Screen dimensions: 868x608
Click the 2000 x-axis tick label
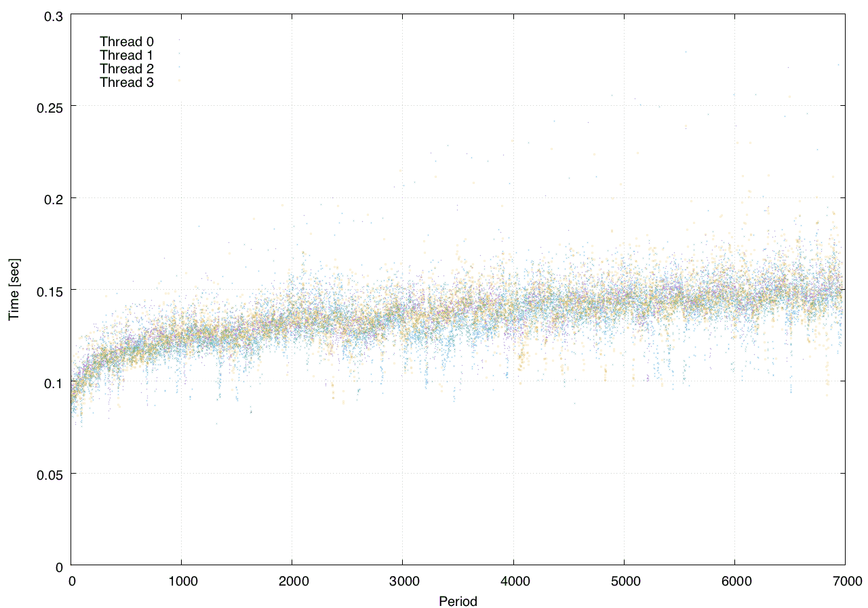click(292, 582)
